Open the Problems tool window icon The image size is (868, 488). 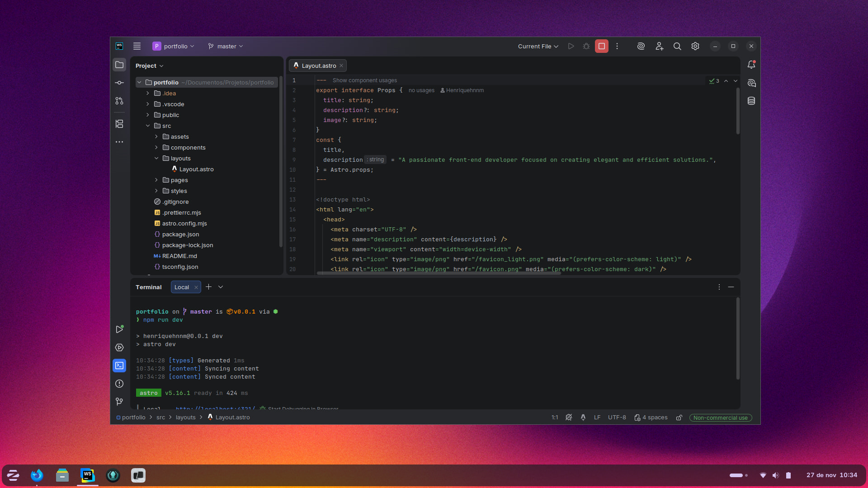coord(119,384)
